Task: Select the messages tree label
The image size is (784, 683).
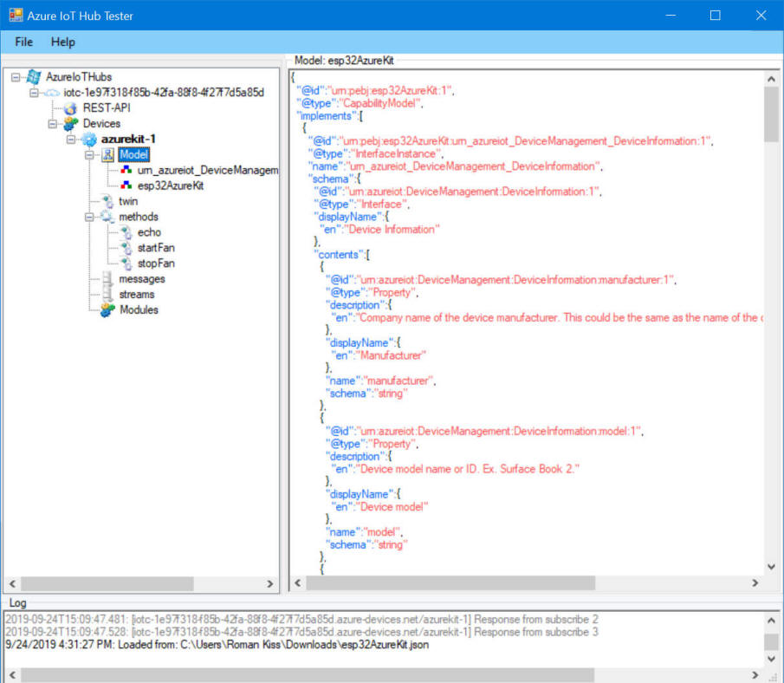Action: click(142, 279)
